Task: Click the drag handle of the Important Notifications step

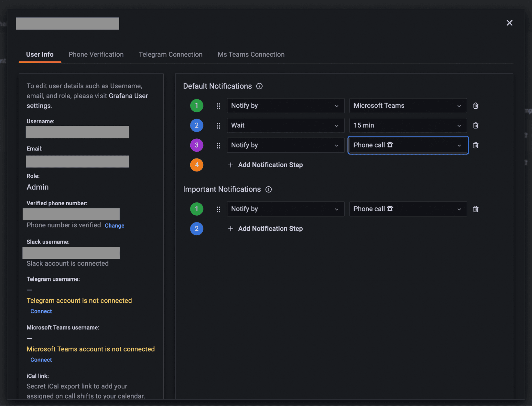Action: 218,209
